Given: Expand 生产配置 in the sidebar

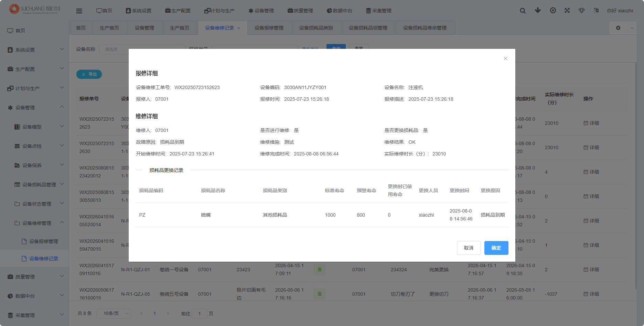Looking at the screenshot, I should coord(34,69).
